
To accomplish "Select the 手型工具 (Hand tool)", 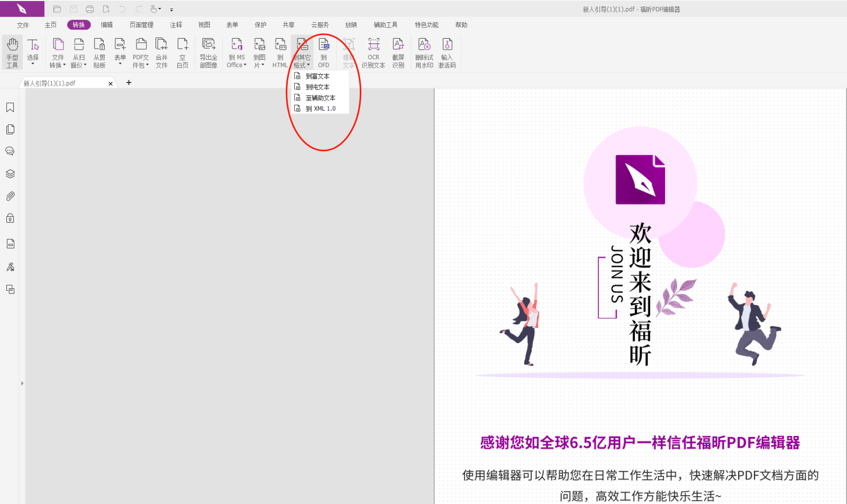I will coord(12,52).
